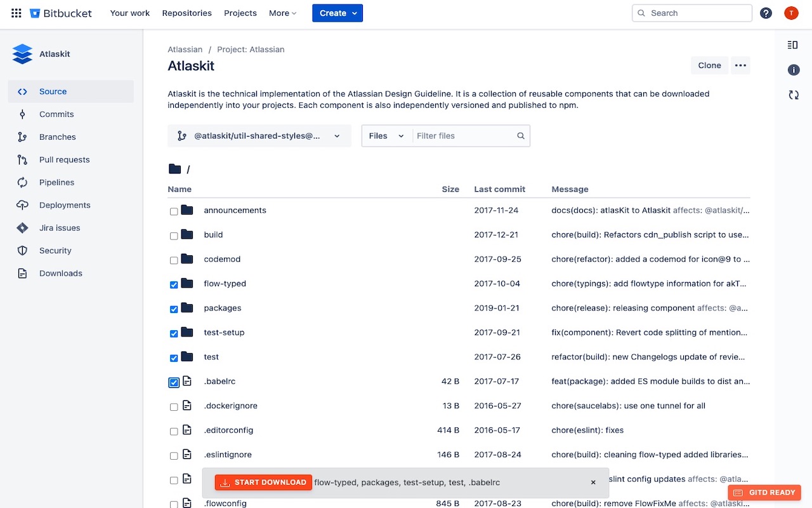This screenshot has height=508, width=812.
Task: Click the sync arrows icon in right sidebar
Action: pos(793,95)
